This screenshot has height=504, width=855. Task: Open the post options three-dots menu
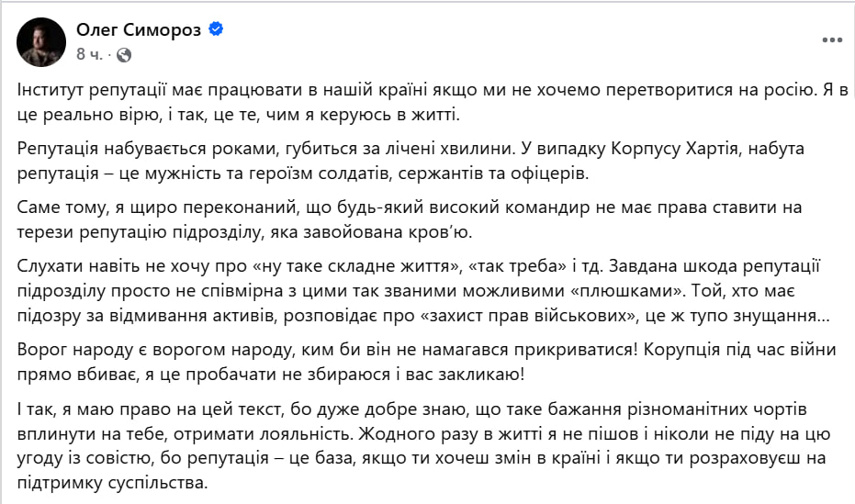pos(832,40)
